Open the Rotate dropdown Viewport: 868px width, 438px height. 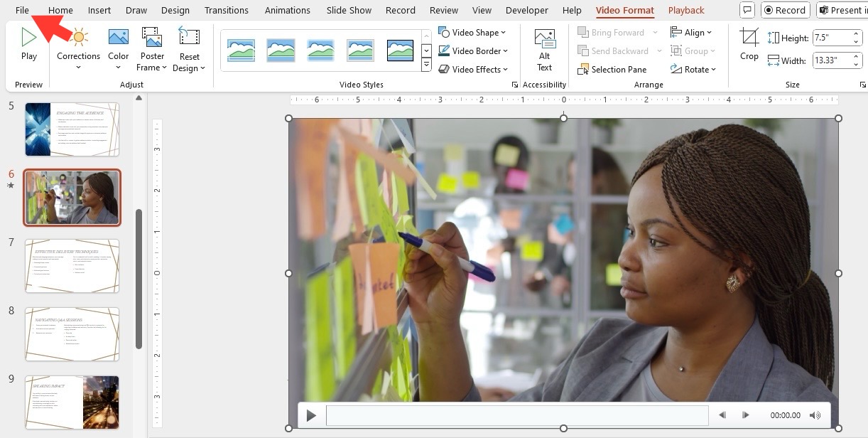693,69
